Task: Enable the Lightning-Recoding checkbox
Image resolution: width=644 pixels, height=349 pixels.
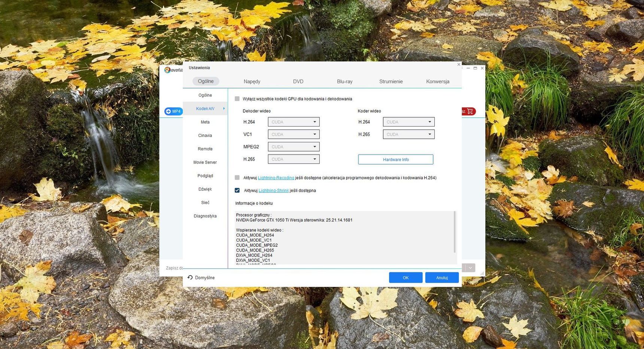Action: click(x=237, y=177)
